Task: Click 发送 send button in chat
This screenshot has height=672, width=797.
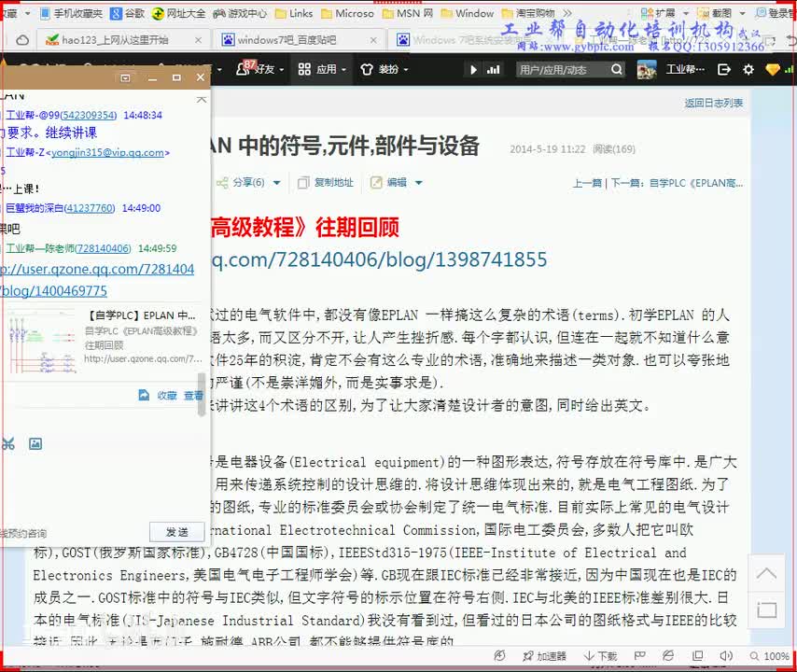Action: tap(177, 532)
